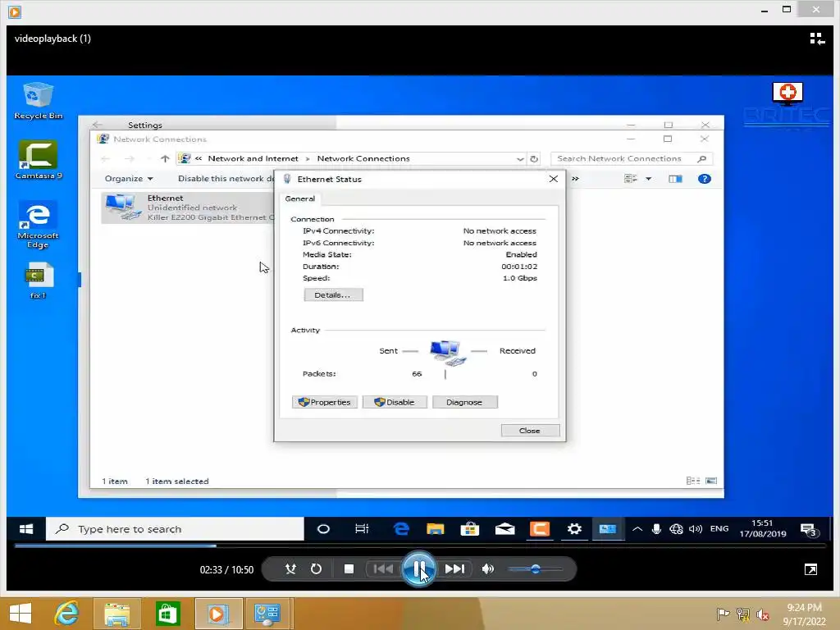Switch the player to full screen view
The image size is (840, 630).
810,569
